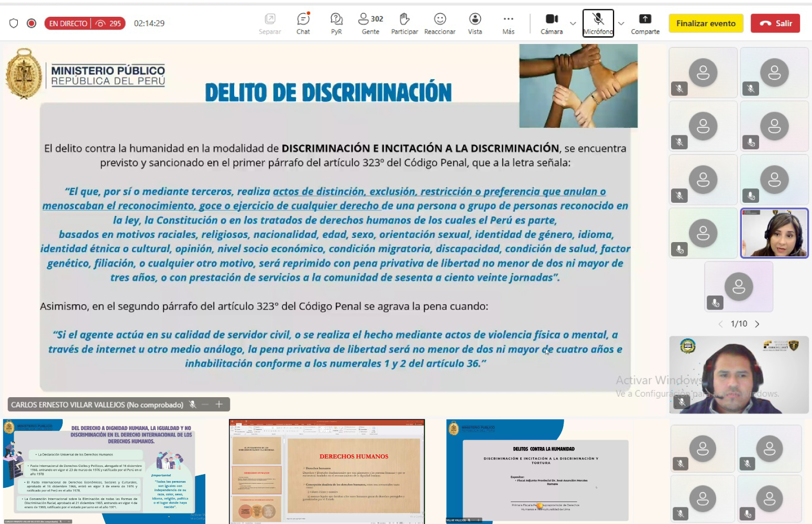The width and height of the screenshot is (812, 524).
Task: Expand the camera options arrow
Action: click(573, 24)
